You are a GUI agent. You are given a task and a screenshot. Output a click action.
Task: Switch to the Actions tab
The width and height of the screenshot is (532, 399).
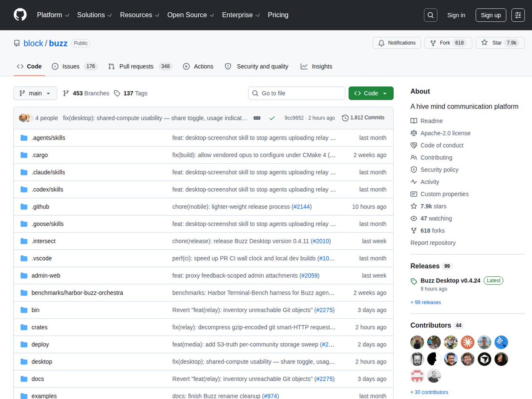click(x=198, y=66)
